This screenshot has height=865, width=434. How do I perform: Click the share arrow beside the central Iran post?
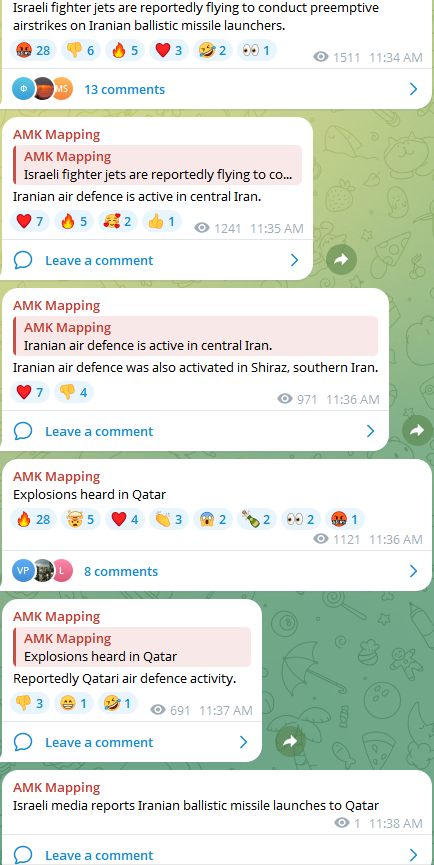click(341, 260)
